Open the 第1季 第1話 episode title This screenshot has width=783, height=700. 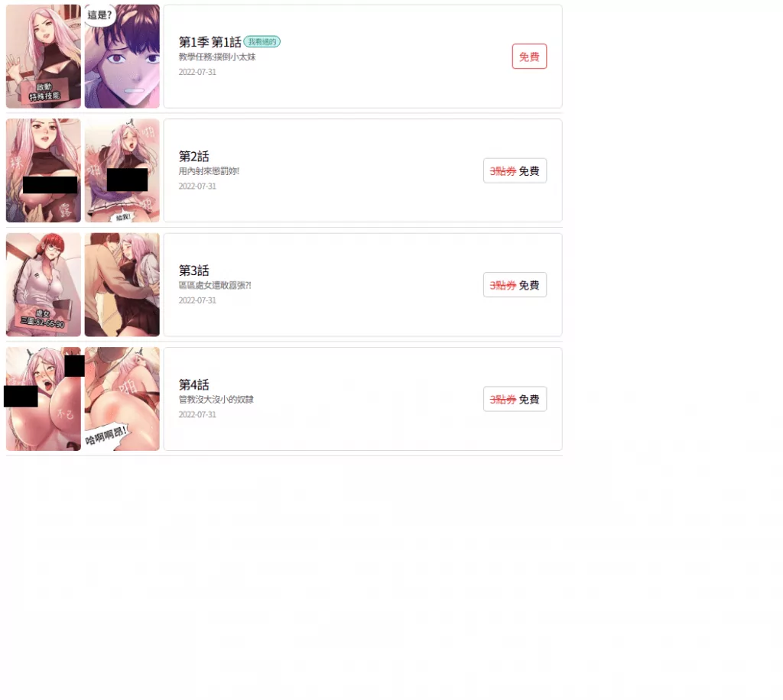[x=210, y=42]
